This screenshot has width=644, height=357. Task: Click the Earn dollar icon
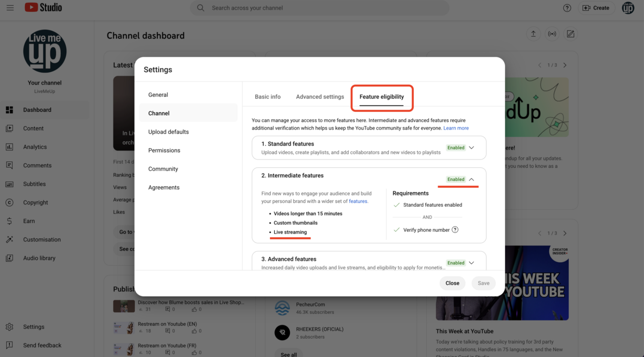pos(10,221)
